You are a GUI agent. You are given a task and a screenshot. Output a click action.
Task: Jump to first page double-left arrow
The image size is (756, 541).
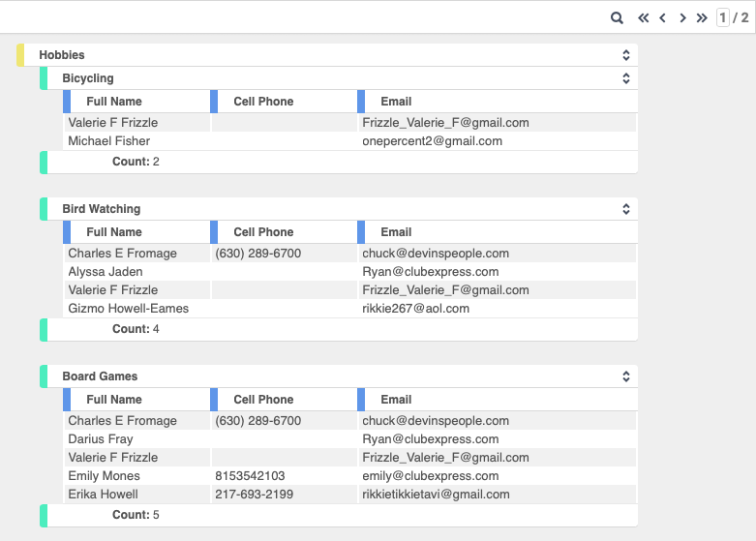(643, 17)
